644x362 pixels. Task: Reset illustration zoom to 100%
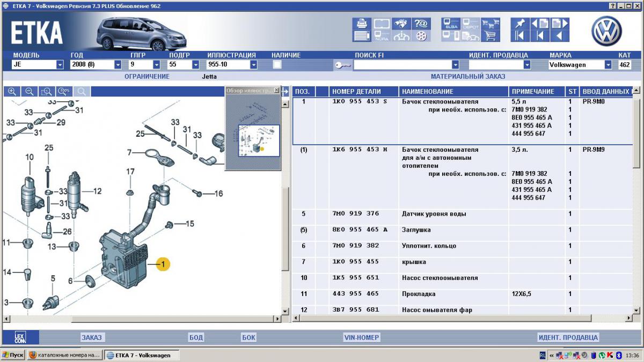click(64, 91)
